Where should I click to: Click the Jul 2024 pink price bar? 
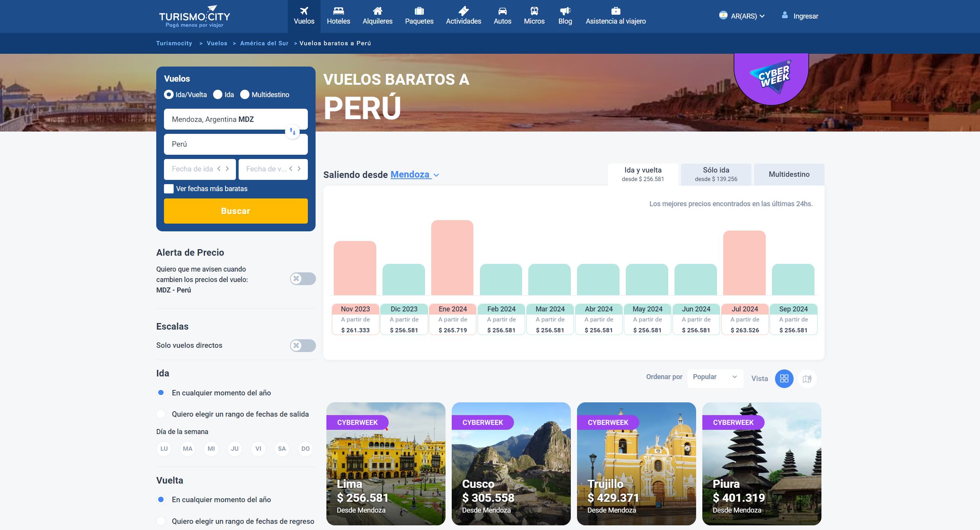pyautogui.click(x=744, y=263)
